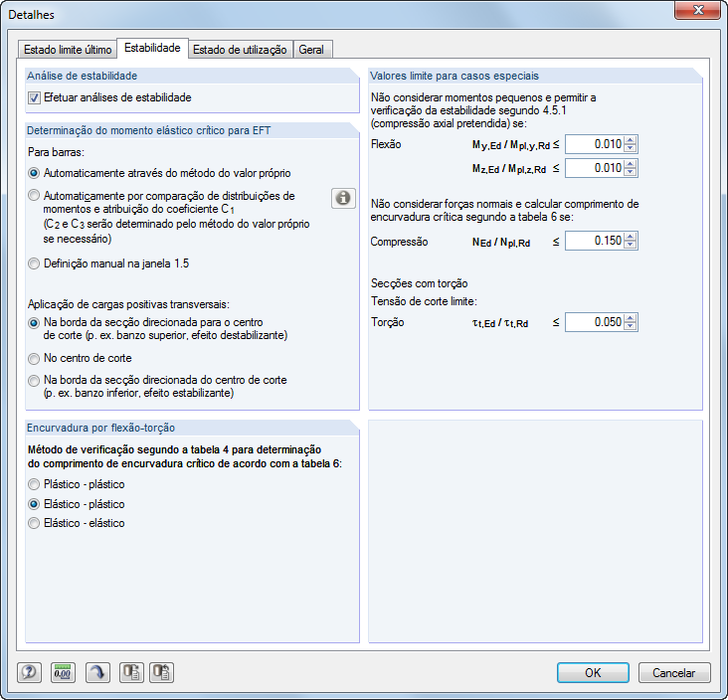Confirm dialog with OK button
Image resolution: width=728 pixels, height=700 pixels.
[x=593, y=672]
